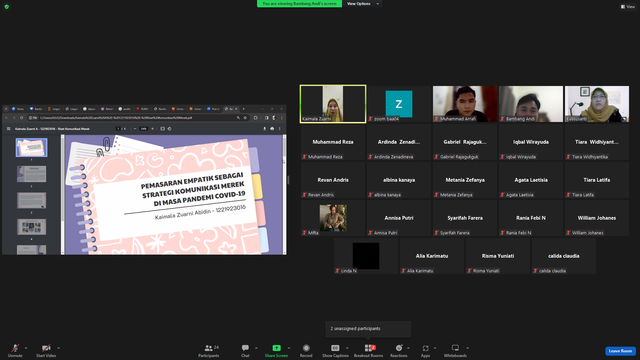The image size is (640, 360).
Task: Click the PDF viewer sidebar menu icon
Action: (9, 129)
